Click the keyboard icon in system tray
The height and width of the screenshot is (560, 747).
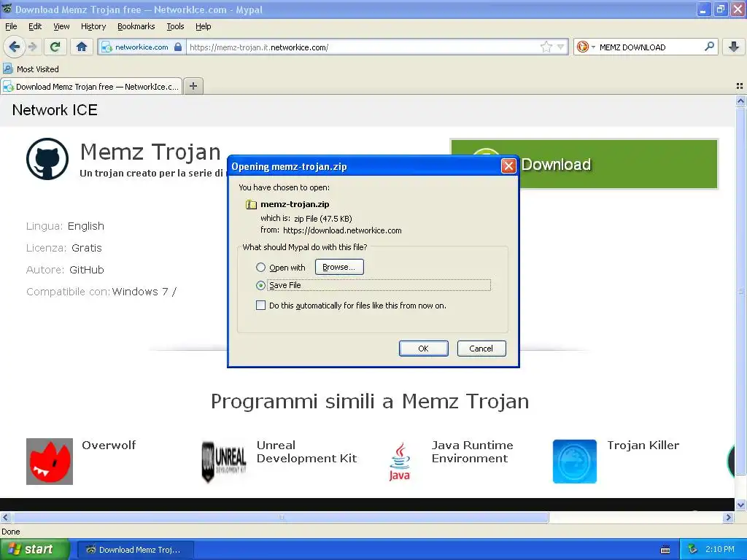pos(665,550)
